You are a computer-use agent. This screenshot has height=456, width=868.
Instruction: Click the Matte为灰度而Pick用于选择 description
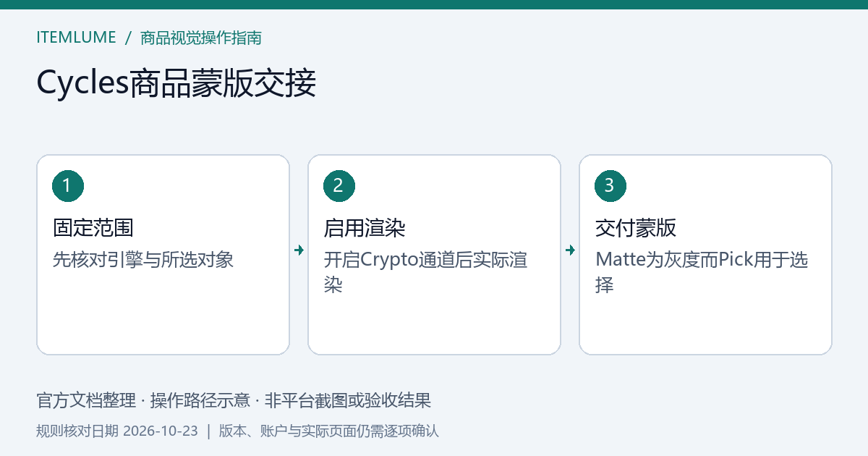coord(702,272)
